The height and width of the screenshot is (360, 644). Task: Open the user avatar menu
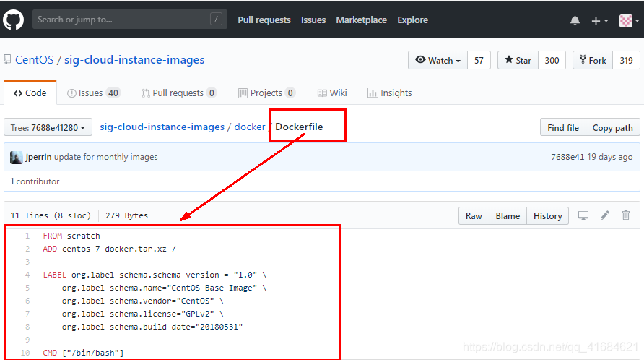click(630, 20)
